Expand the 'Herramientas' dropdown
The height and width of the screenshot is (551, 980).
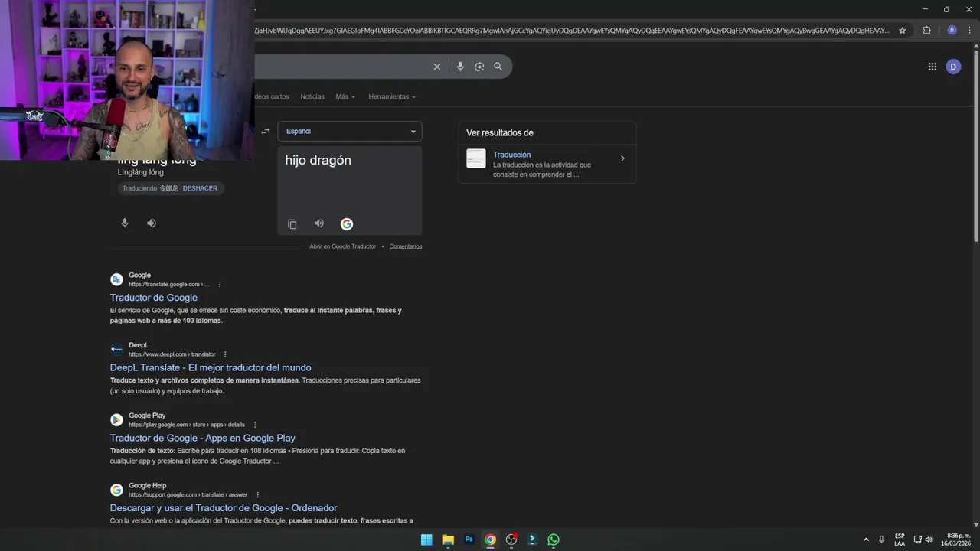392,97
